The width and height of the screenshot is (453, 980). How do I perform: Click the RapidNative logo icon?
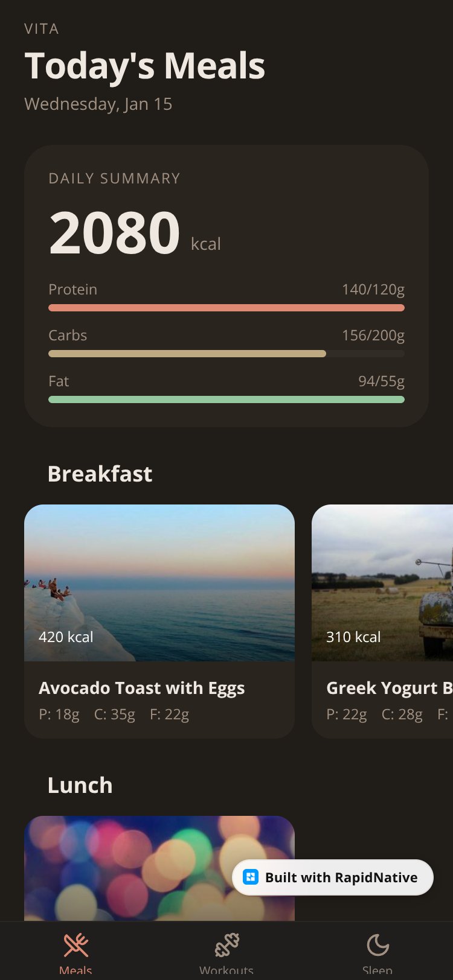(x=251, y=877)
